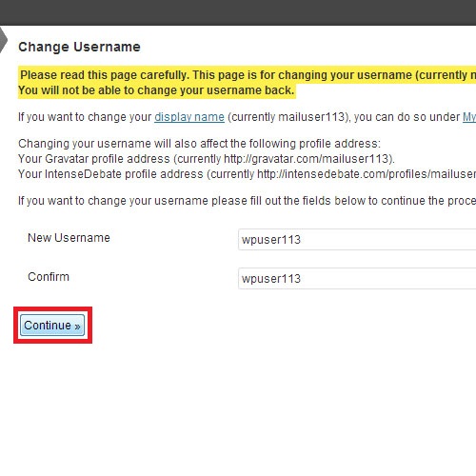Click the 'If you want to change your' text before display name
476x476 pixels.
(85, 117)
